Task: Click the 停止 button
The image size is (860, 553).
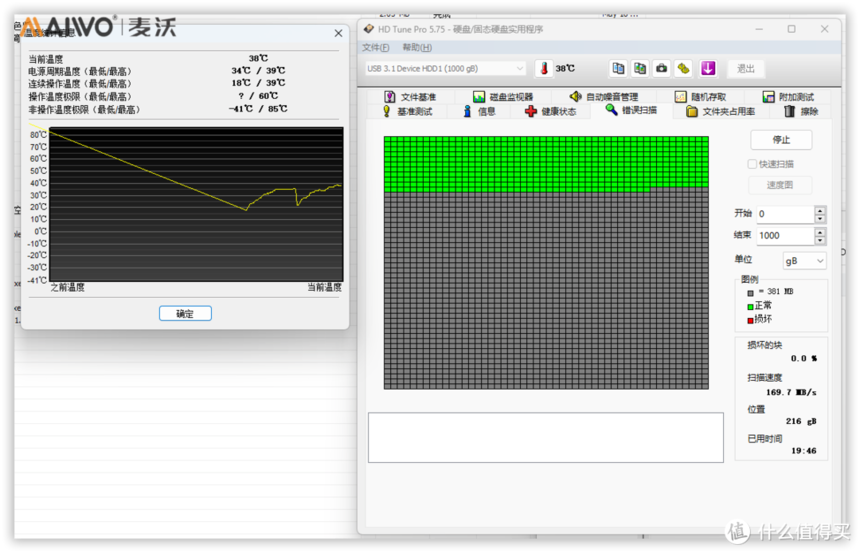Action: coord(781,140)
